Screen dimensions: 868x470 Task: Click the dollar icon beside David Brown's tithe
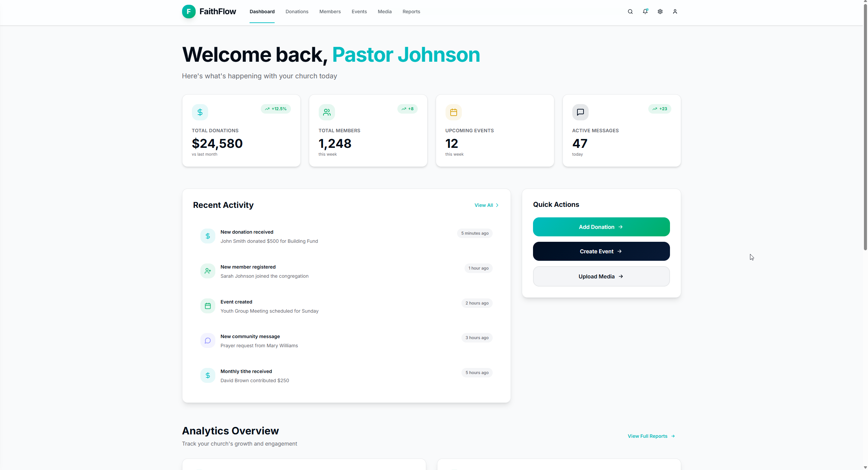click(208, 375)
